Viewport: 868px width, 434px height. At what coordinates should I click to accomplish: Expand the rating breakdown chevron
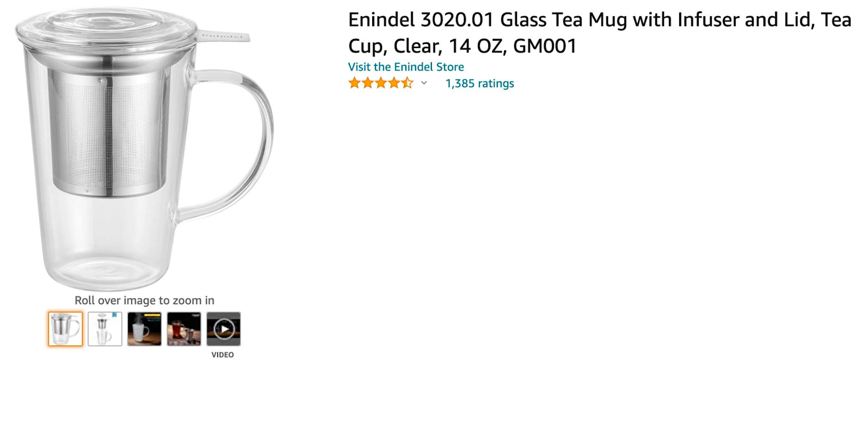pyautogui.click(x=424, y=83)
